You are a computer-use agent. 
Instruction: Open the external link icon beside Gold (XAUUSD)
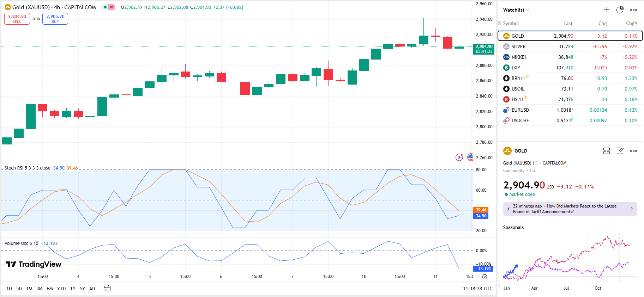[535, 163]
